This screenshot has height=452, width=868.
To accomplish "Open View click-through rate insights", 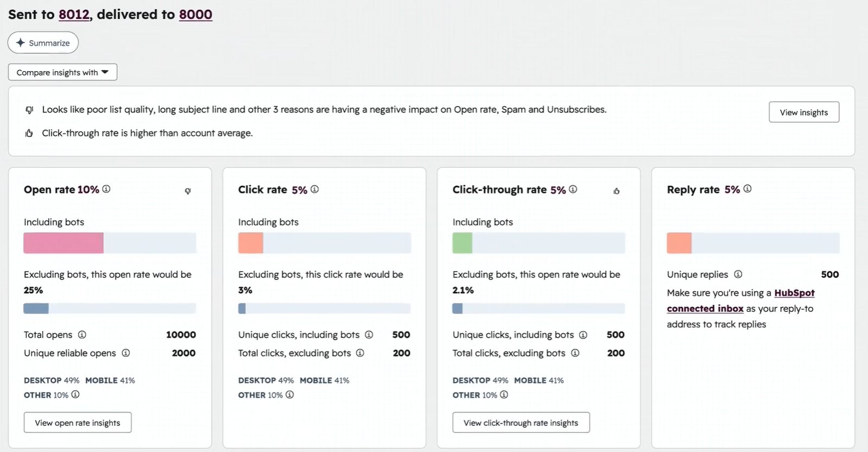I will click(521, 423).
